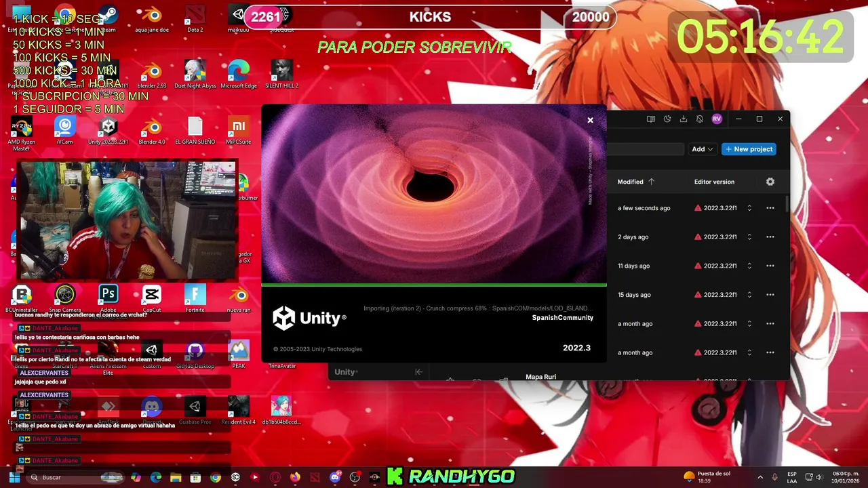Viewport: 868px width, 488px height.
Task: Click the taskbar date and time
Action: pos(846,477)
